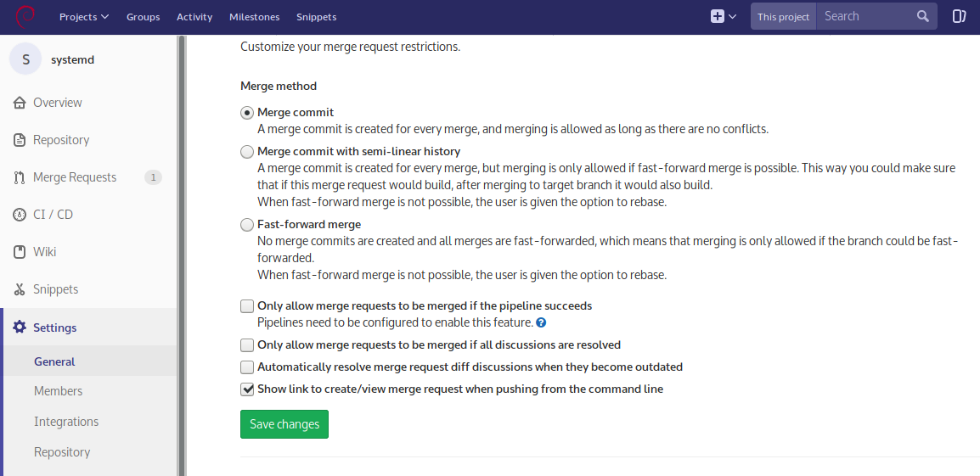Open Merge Requests icon in sidebar
980x476 pixels.
click(20, 177)
